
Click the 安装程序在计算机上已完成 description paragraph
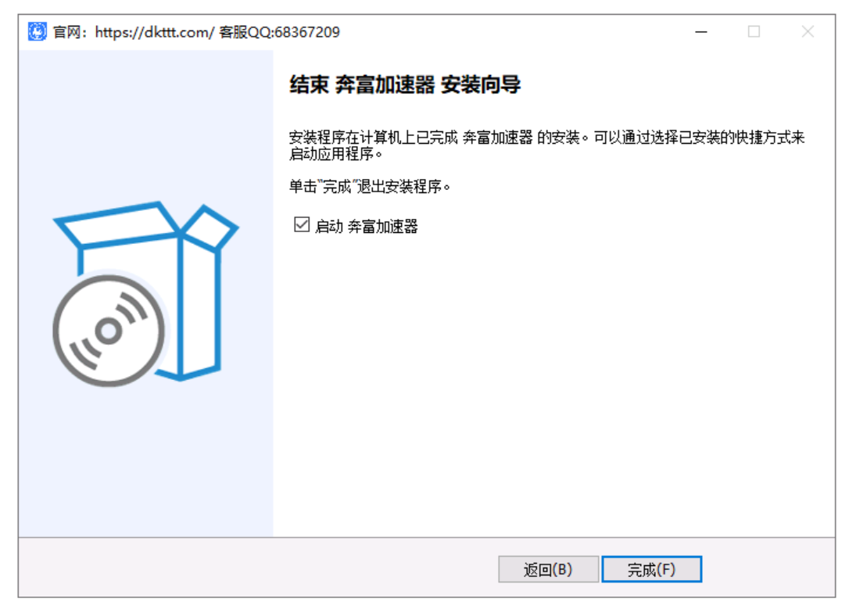coord(547,145)
